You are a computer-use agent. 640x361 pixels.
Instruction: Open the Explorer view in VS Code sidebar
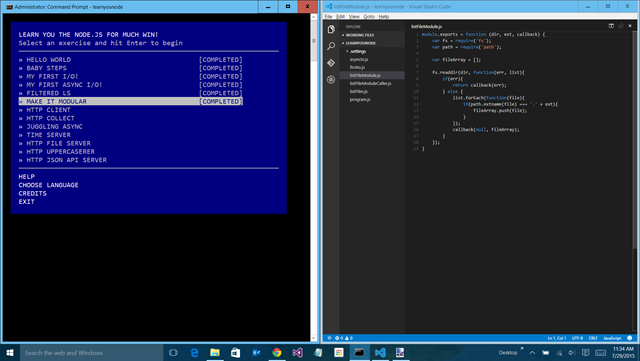tap(331, 29)
